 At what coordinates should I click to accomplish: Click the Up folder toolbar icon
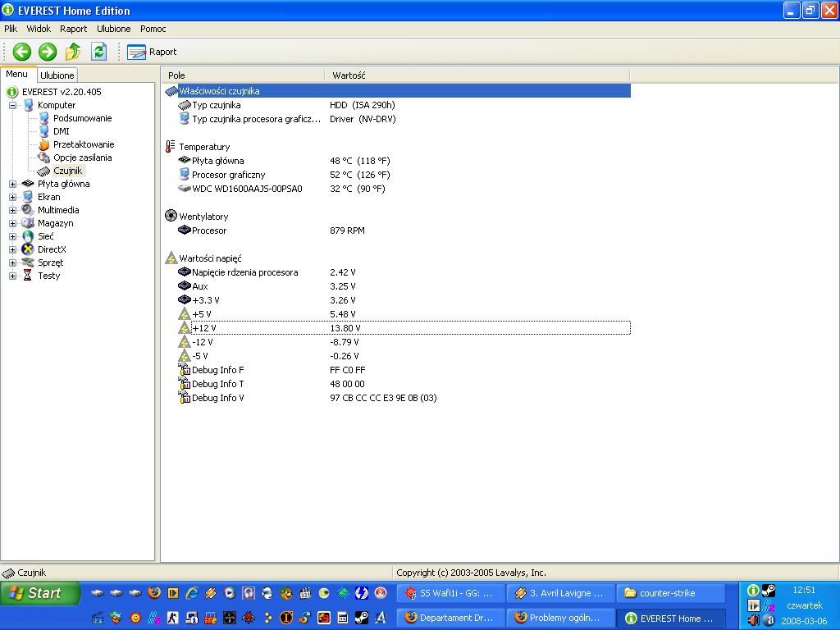tap(73, 52)
